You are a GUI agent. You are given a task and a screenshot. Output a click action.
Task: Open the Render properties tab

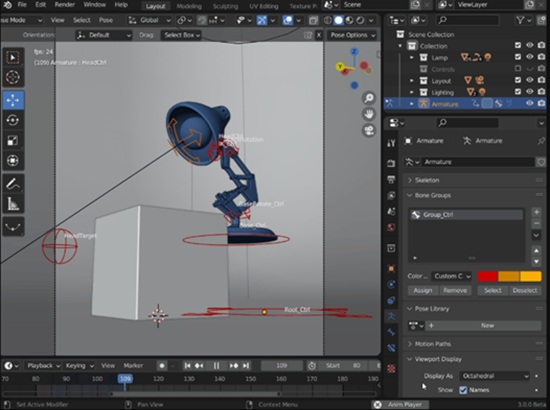[391, 163]
